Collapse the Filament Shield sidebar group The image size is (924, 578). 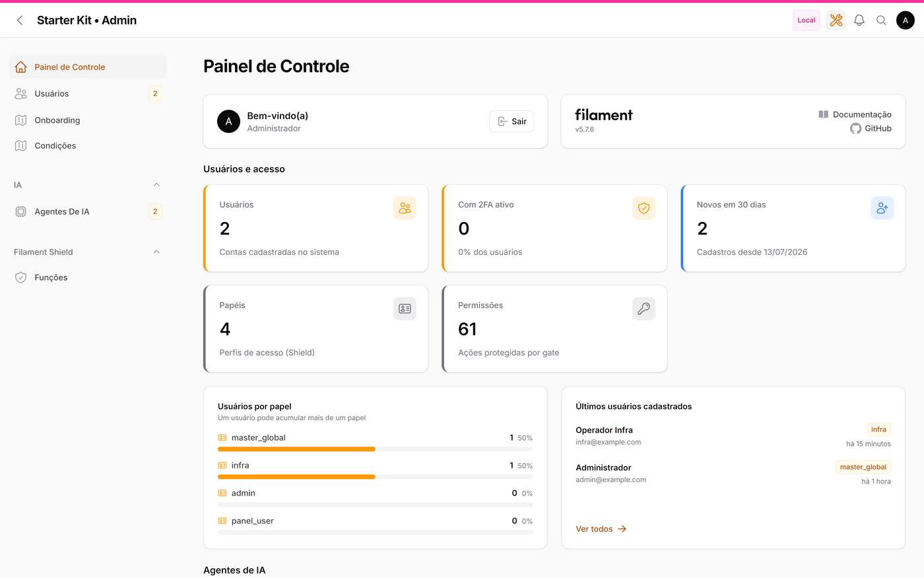156,252
